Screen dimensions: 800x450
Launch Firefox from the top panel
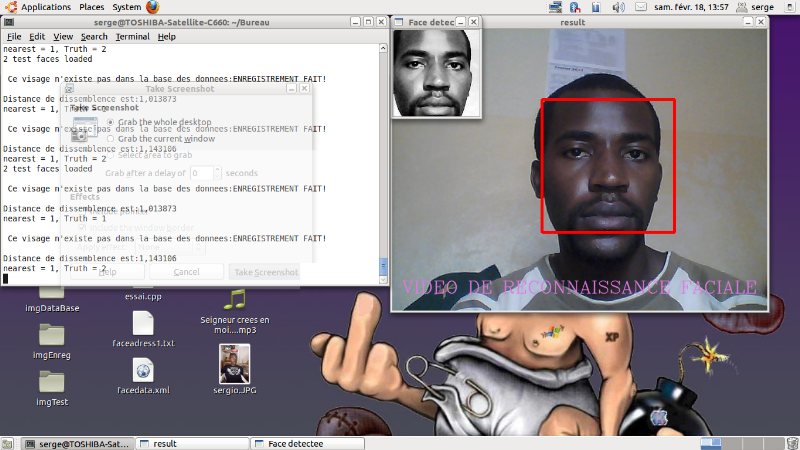153,7
